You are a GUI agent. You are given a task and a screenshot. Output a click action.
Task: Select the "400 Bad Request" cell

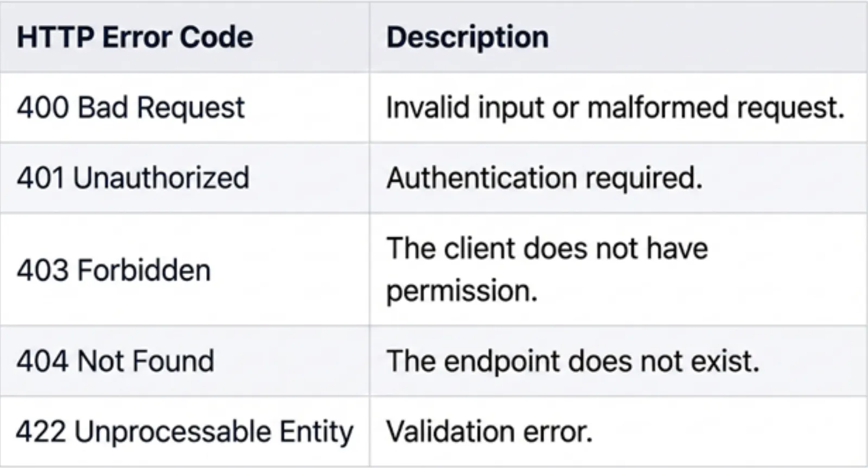pos(130,107)
